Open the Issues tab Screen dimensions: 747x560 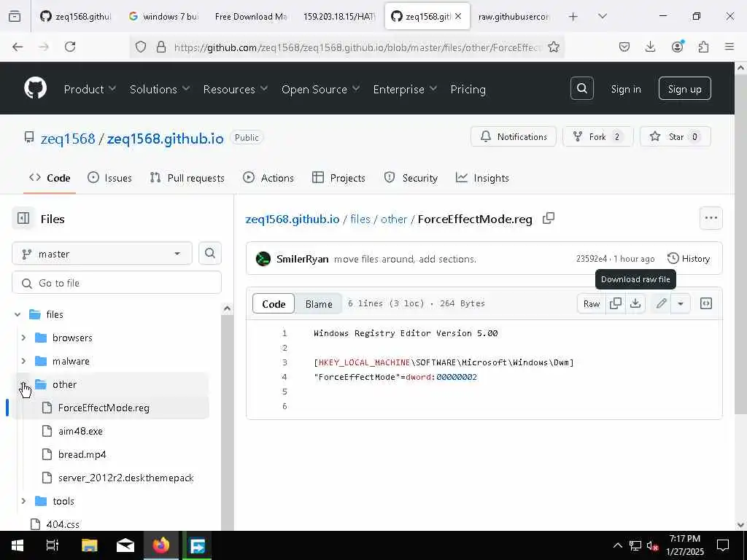click(x=109, y=178)
